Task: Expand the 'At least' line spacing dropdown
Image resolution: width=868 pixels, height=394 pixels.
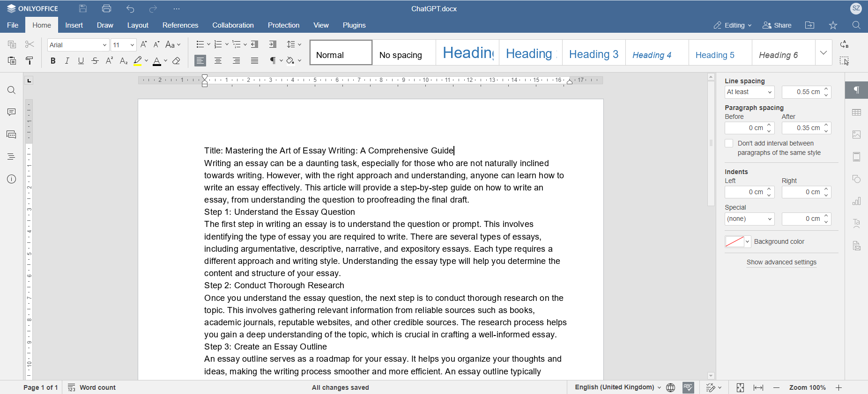Action: (x=749, y=92)
